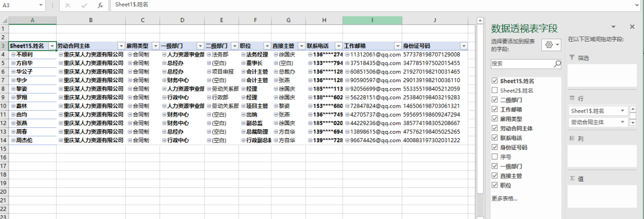Open the Sheet1$.姓名 header filter dropdown
The width and height of the screenshot is (644, 219).
tap(52, 46)
